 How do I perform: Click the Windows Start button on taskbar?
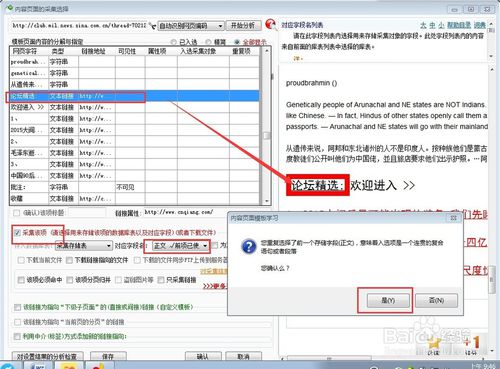click(7, 366)
